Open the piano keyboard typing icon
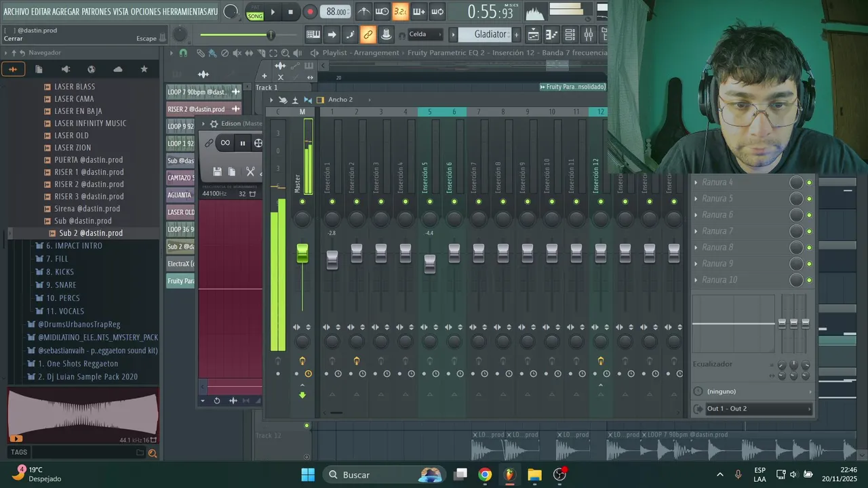The image size is (868, 488). pyautogui.click(x=313, y=35)
